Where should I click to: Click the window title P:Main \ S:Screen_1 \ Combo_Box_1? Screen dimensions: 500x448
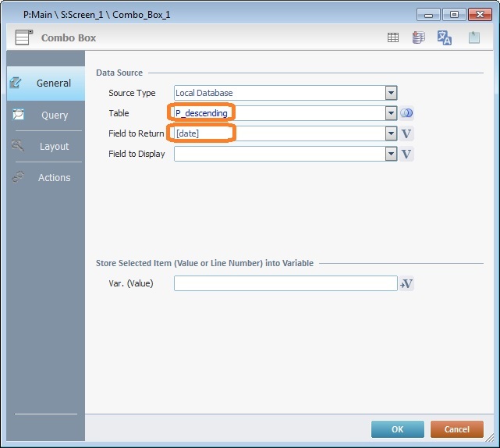(97, 15)
